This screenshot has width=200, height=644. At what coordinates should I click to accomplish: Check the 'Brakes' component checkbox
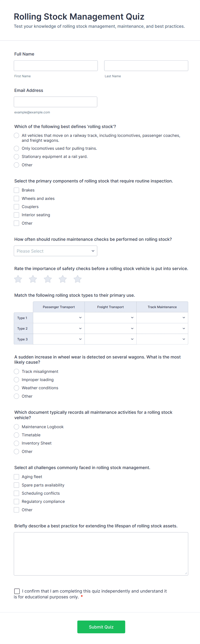click(16, 190)
